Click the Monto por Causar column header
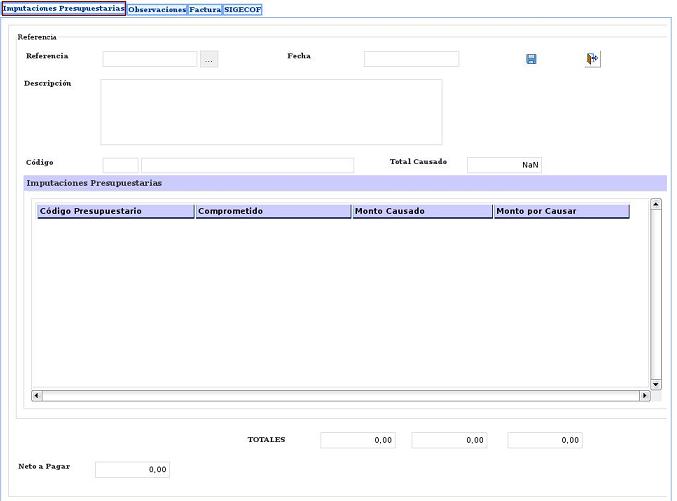This screenshot has width=677, height=501. click(x=560, y=211)
